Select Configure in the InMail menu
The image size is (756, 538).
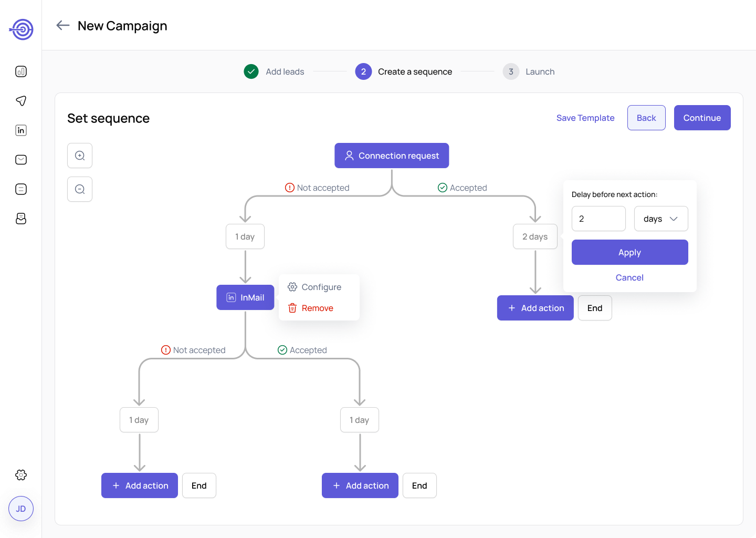pos(315,287)
